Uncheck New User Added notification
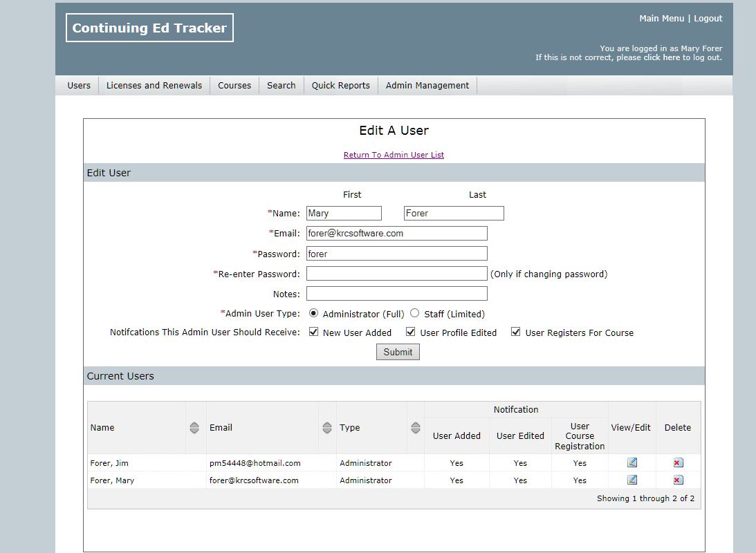756x553 pixels. (314, 332)
